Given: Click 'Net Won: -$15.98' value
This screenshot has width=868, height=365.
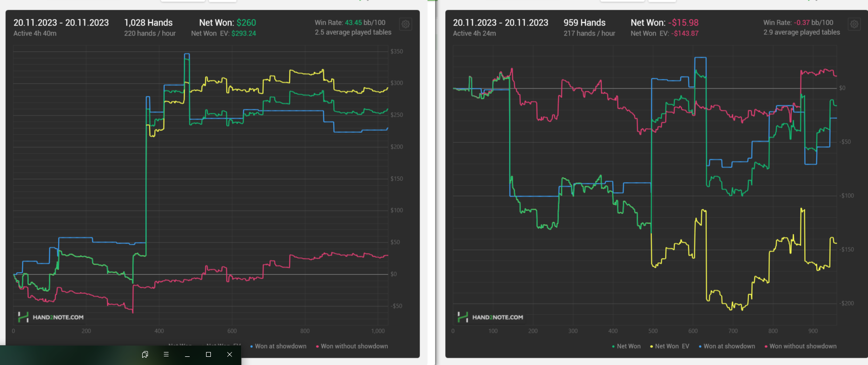Looking at the screenshot, I should [x=665, y=23].
